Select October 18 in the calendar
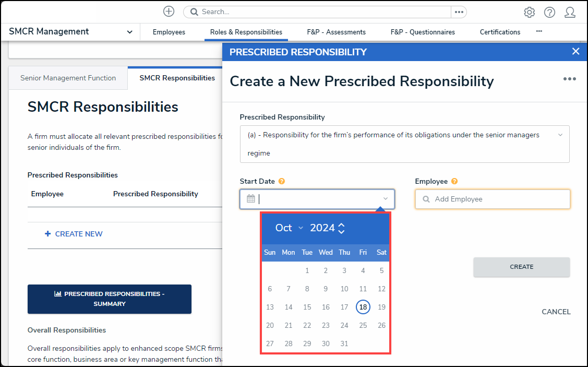The width and height of the screenshot is (588, 367). (363, 307)
